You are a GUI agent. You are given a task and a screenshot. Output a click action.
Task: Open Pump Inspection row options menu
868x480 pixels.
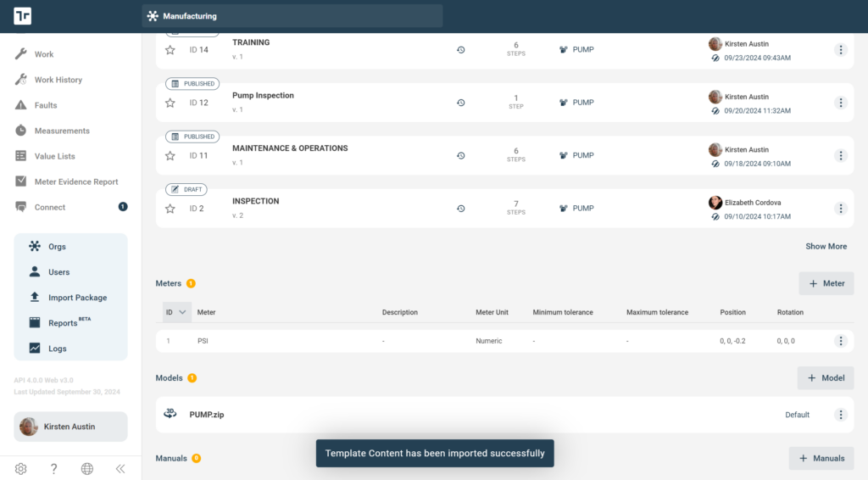840,103
